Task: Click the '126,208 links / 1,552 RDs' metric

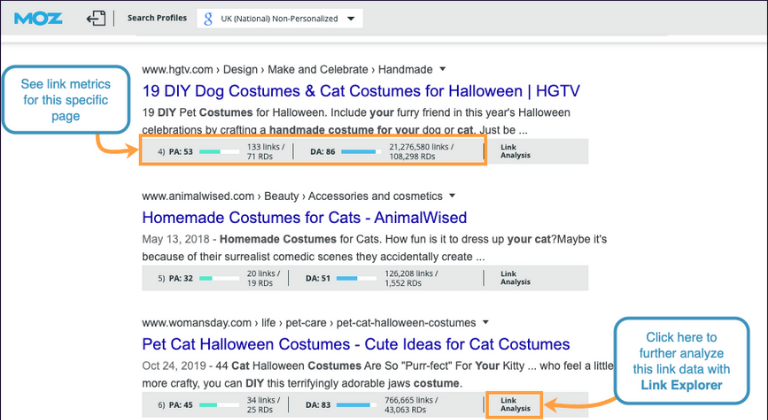Action: coord(411,278)
